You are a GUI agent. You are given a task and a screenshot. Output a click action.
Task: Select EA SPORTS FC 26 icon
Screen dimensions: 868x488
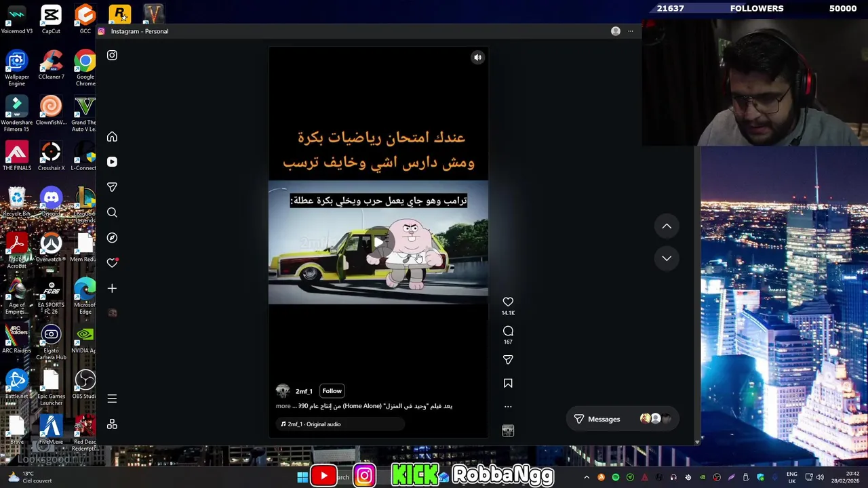pos(51,296)
